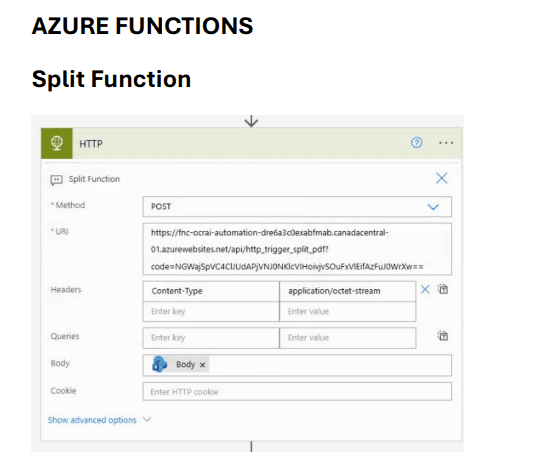Remove the Body dynamic content token
This screenshot has width=541, height=468.
pos(203,365)
